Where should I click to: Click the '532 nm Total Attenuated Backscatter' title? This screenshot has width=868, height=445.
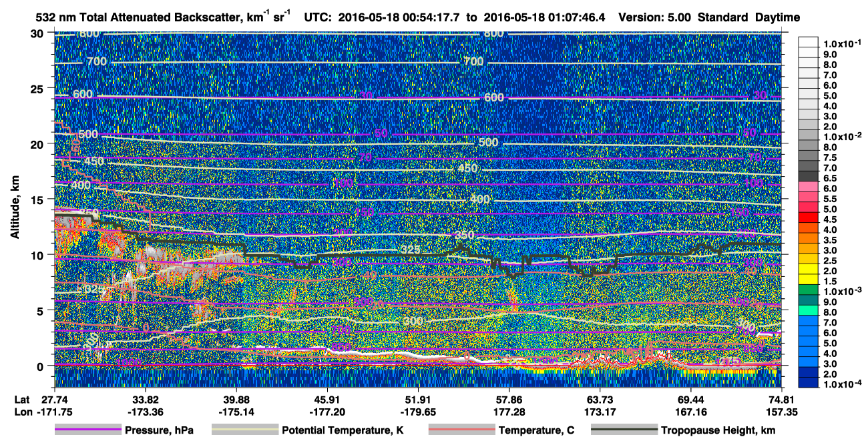point(160,17)
